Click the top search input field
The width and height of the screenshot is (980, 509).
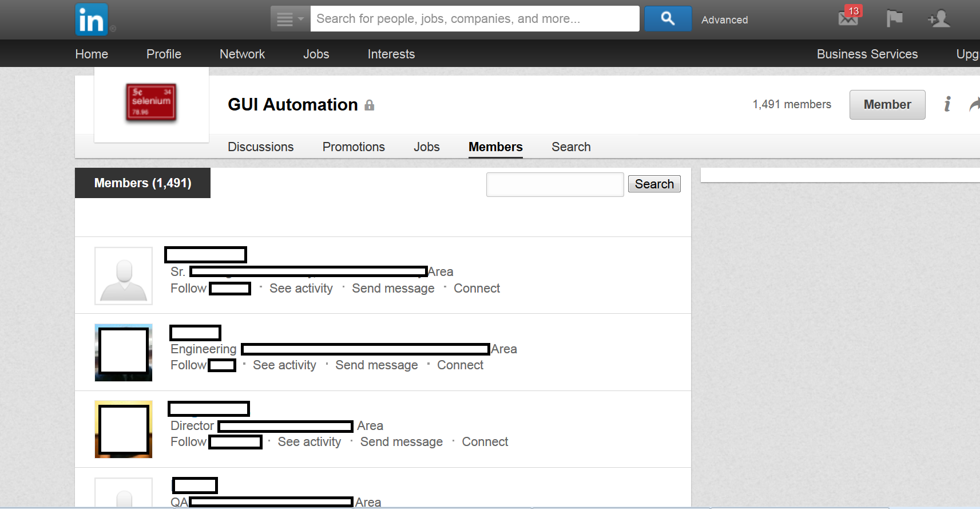(475, 19)
